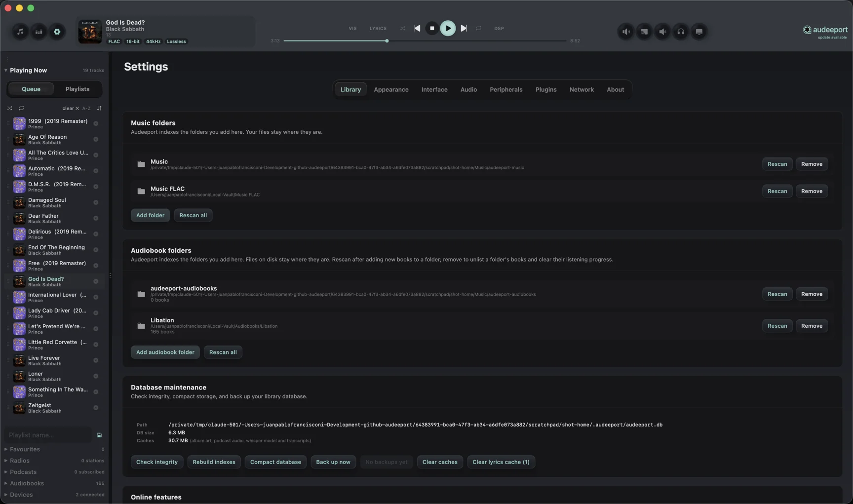853x504 pixels.
Task: Click Add audiobook folder
Action: pos(165,352)
